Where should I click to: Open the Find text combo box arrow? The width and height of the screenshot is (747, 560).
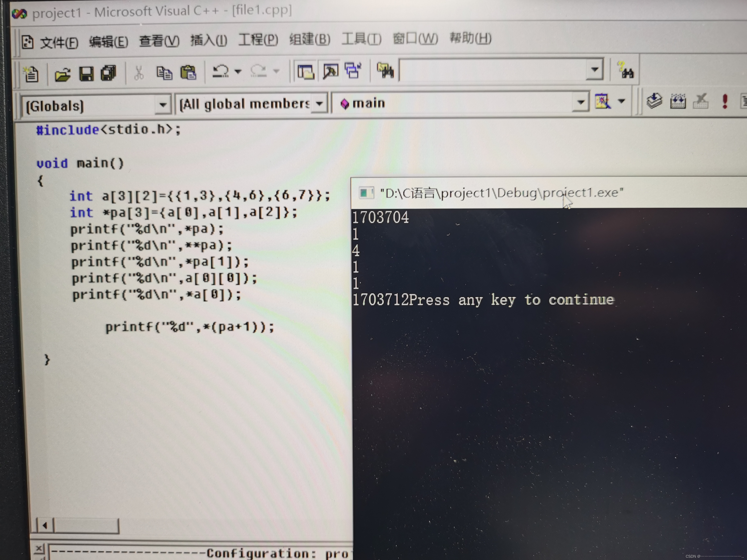[x=595, y=70]
